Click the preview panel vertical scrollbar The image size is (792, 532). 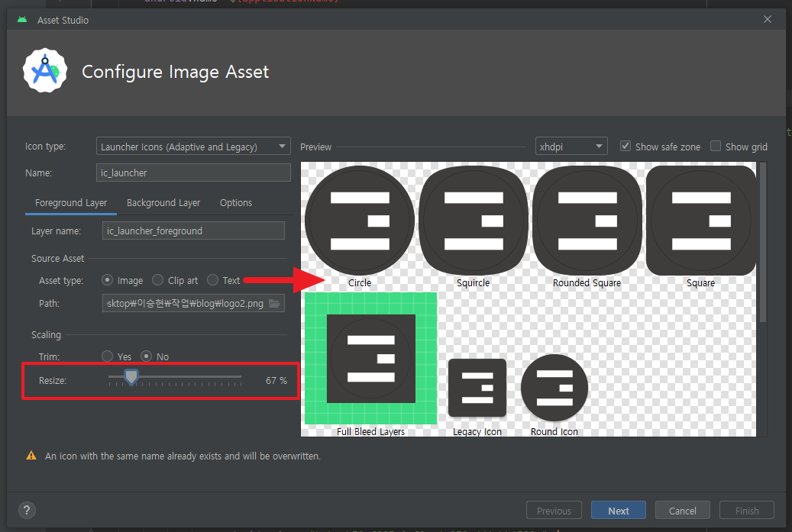coord(763,242)
